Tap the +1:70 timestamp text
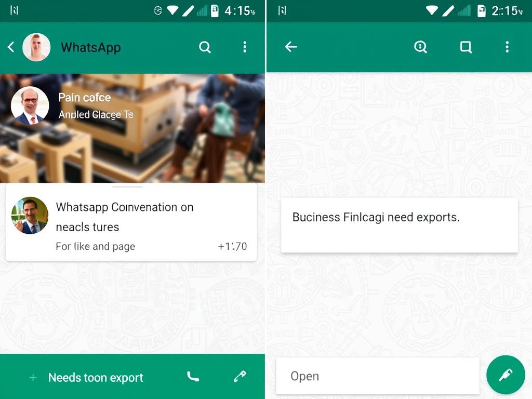 coord(232,246)
